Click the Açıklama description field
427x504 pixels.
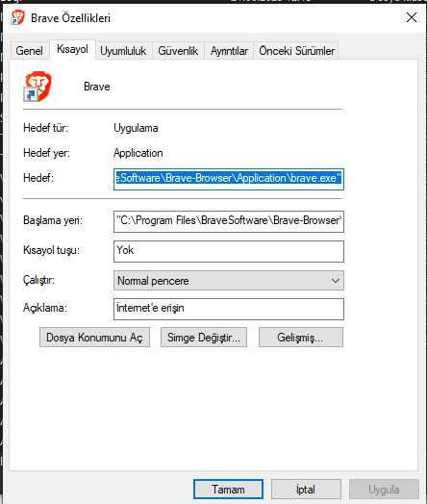229,309
